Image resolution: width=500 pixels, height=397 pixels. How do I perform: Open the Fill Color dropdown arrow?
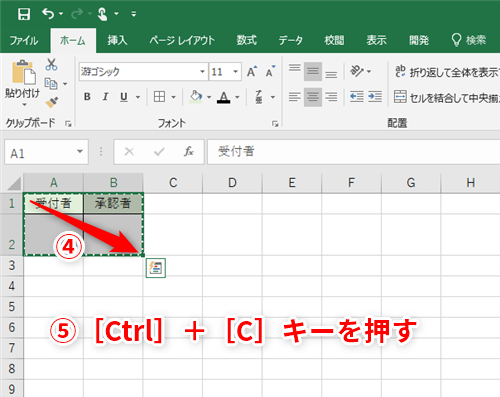(209, 97)
